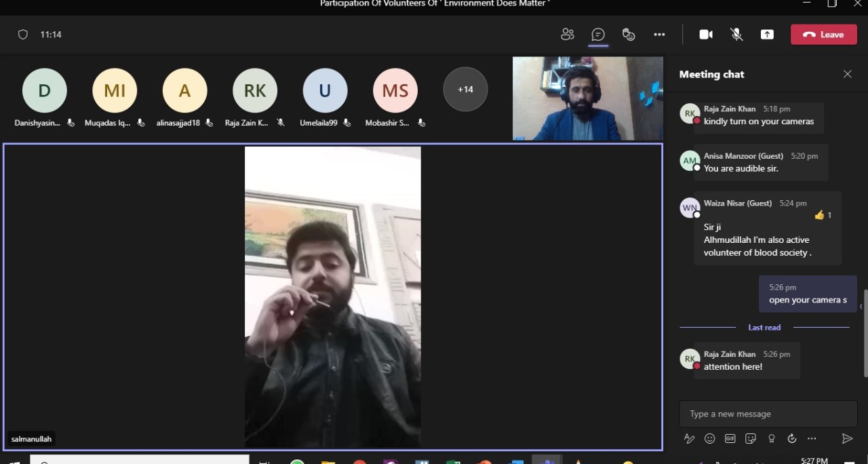Unmute the microphone in the meeting toolbar
Screen dimensions: 868x464
[x=736, y=35]
